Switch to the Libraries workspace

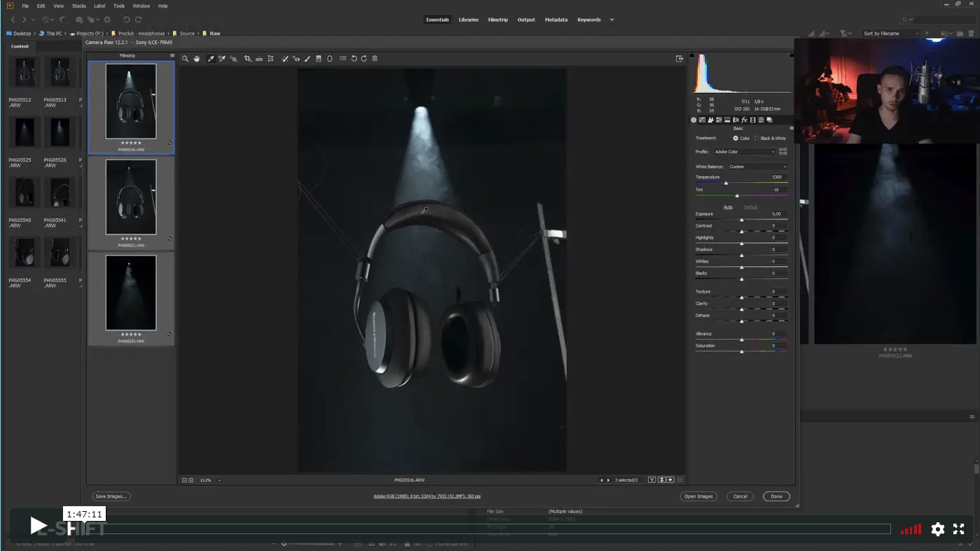[469, 20]
